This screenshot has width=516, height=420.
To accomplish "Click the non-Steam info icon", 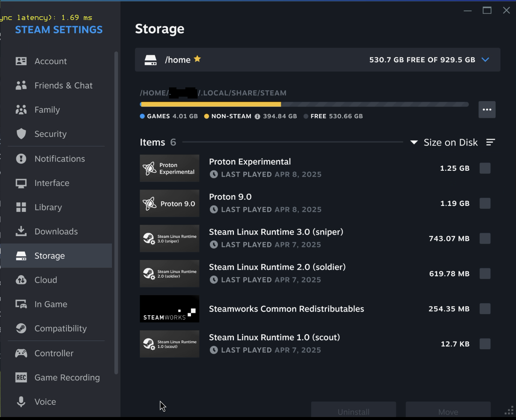I will [x=257, y=116].
